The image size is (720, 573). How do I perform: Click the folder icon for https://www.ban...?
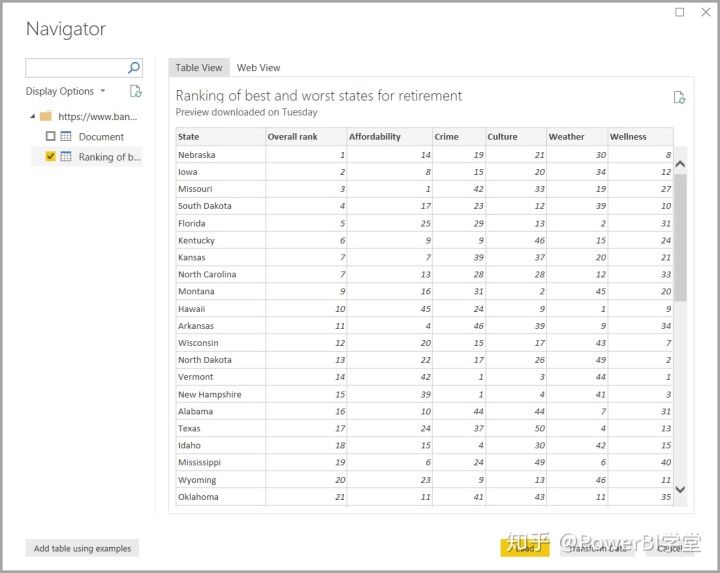[46, 116]
